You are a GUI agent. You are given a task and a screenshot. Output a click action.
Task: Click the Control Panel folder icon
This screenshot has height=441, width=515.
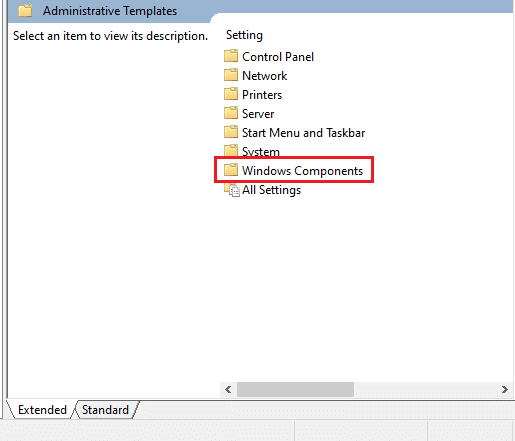click(231, 56)
